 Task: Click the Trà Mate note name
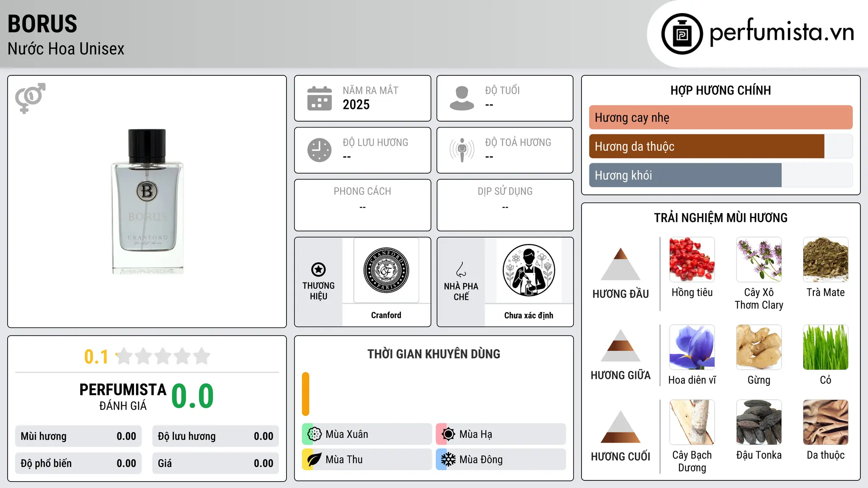pos(826,292)
